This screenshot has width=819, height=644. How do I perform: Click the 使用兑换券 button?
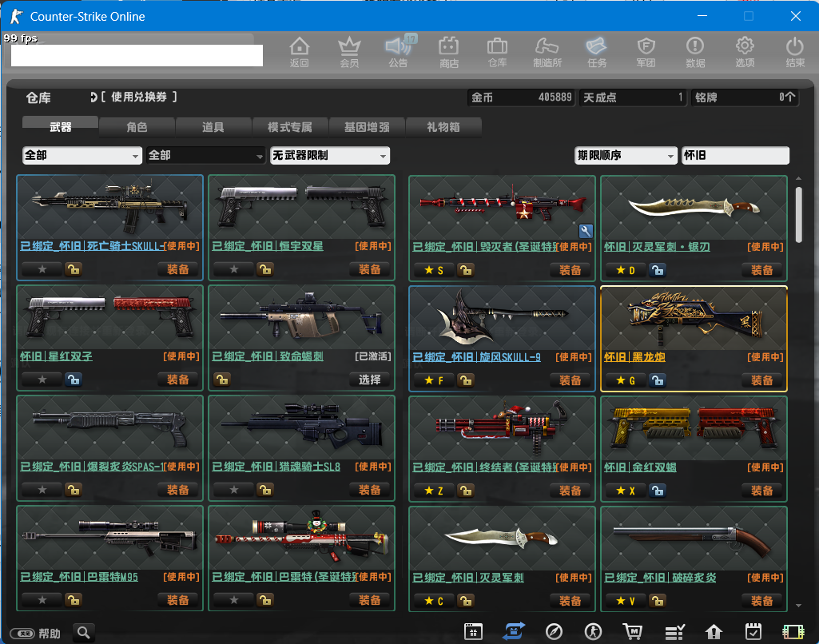click(x=133, y=97)
